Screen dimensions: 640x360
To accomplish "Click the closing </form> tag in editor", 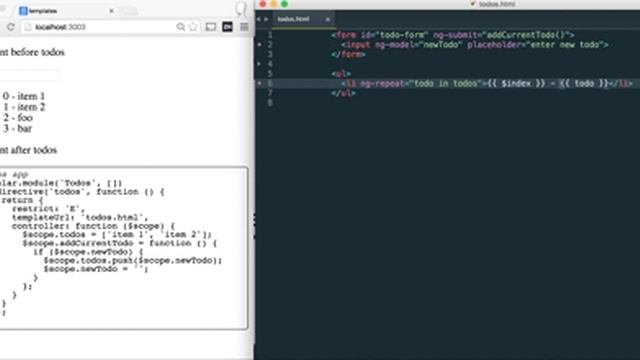I will click(348, 54).
